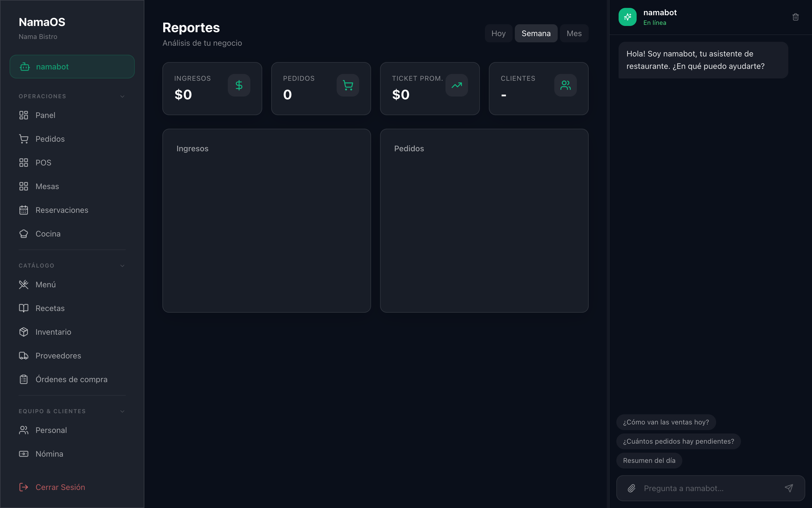
Task: Click the Ingresos chart panel title
Action: (192, 148)
